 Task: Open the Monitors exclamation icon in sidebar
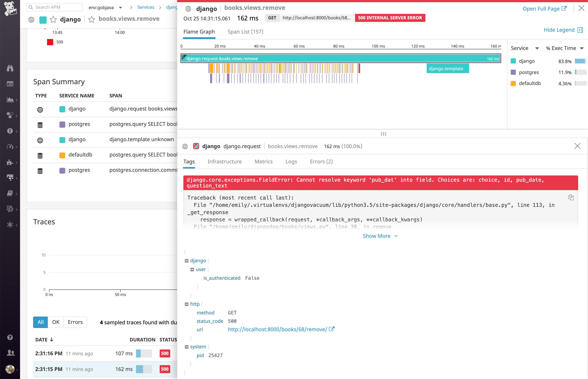pos(10,131)
